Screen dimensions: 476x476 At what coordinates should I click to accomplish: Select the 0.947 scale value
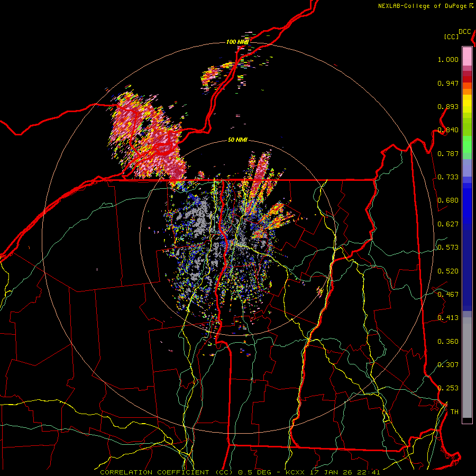[x=448, y=83]
